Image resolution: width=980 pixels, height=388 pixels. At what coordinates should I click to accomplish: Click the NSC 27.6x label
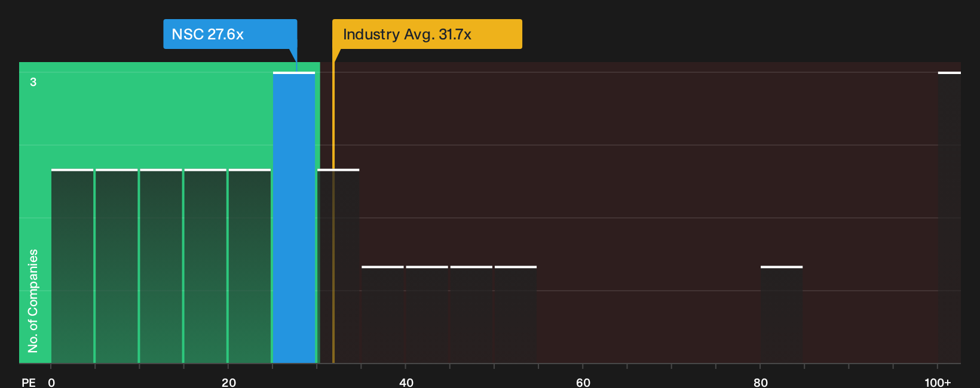coord(230,34)
